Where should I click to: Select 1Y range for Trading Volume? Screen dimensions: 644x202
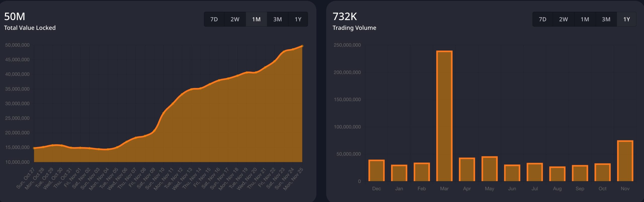pos(627,19)
